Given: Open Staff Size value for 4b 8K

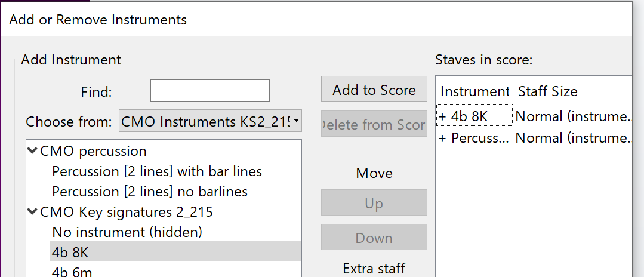Looking at the screenshot, I should 573,117.
